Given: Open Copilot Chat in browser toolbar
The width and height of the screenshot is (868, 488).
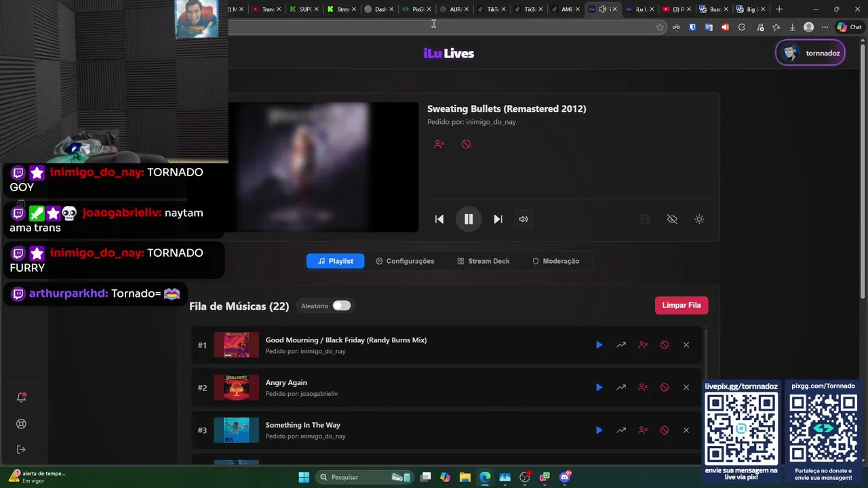Looking at the screenshot, I should click(x=849, y=27).
